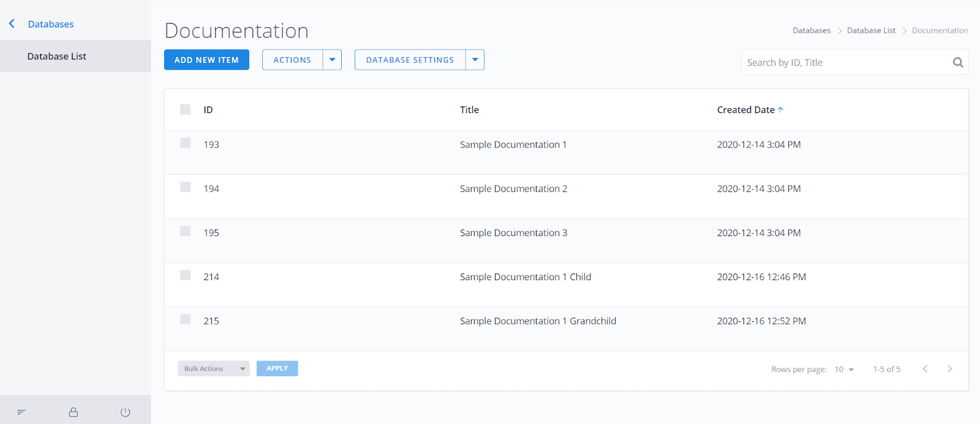The image size is (980, 424).
Task: Expand the Actions dropdown arrow
Action: click(x=332, y=60)
